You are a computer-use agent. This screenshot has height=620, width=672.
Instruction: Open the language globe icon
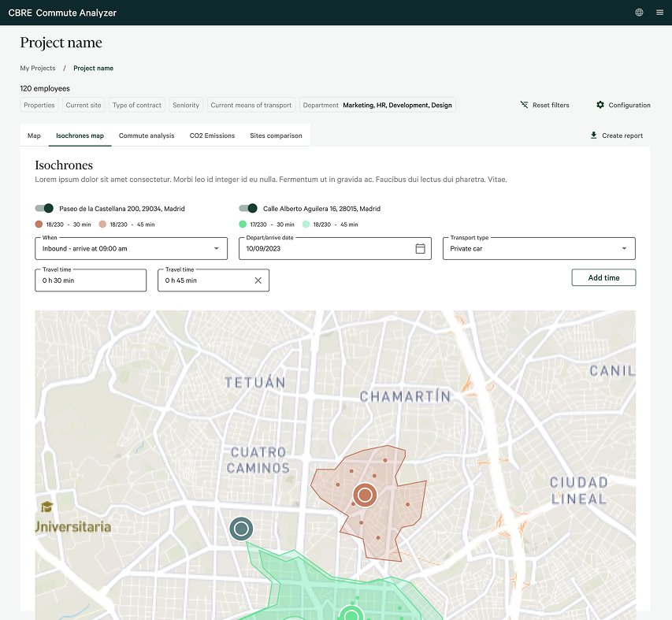click(639, 13)
